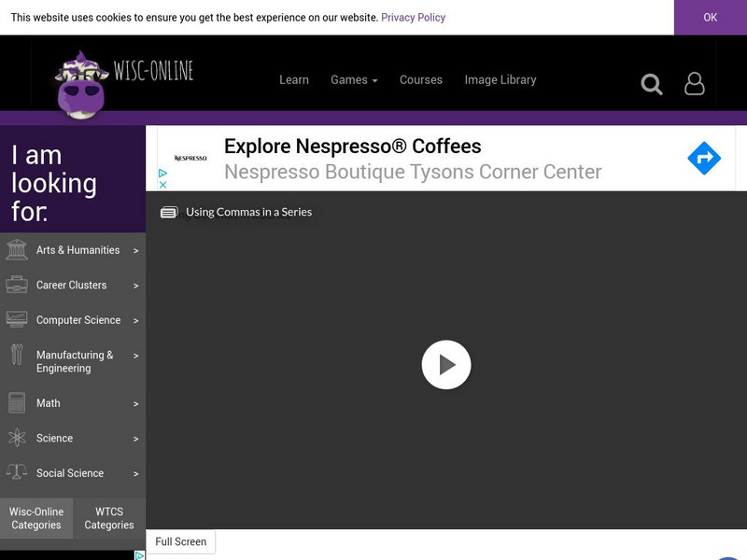This screenshot has width=747, height=560.
Task: Select the Science category label
Action: pyautogui.click(x=54, y=438)
